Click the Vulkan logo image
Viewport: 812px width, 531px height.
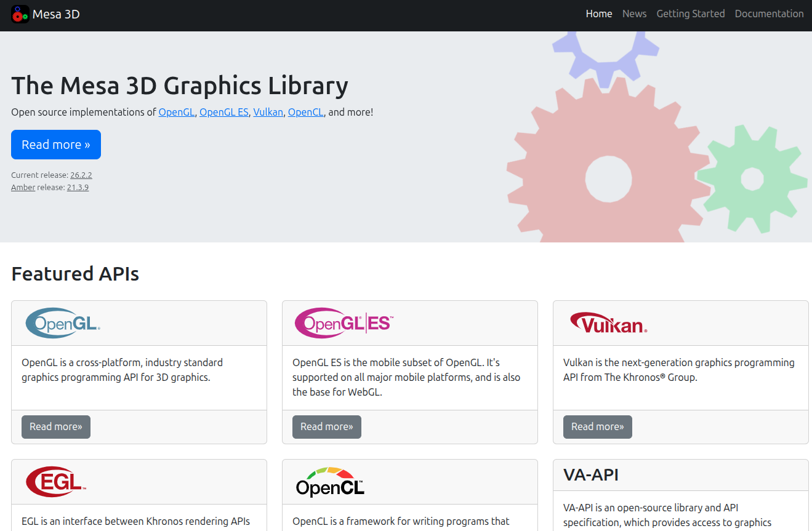coord(608,323)
